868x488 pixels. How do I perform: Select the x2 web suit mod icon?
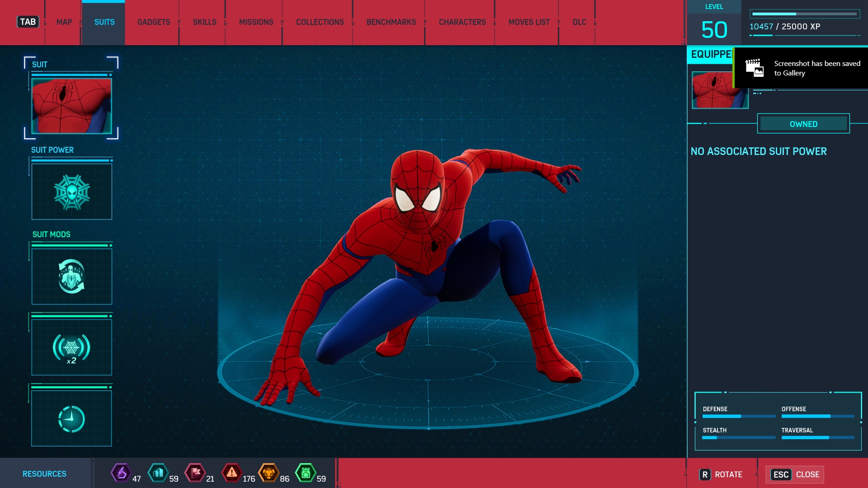tap(72, 347)
